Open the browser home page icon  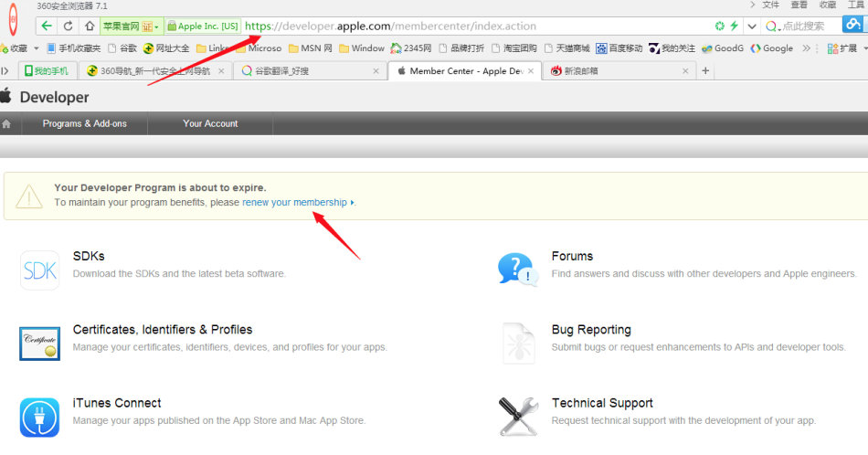[x=90, y=26]
